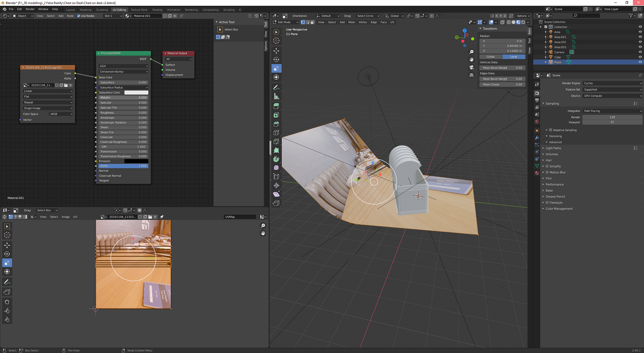Click the Face menu in 3D viewport

pos(383,22)
